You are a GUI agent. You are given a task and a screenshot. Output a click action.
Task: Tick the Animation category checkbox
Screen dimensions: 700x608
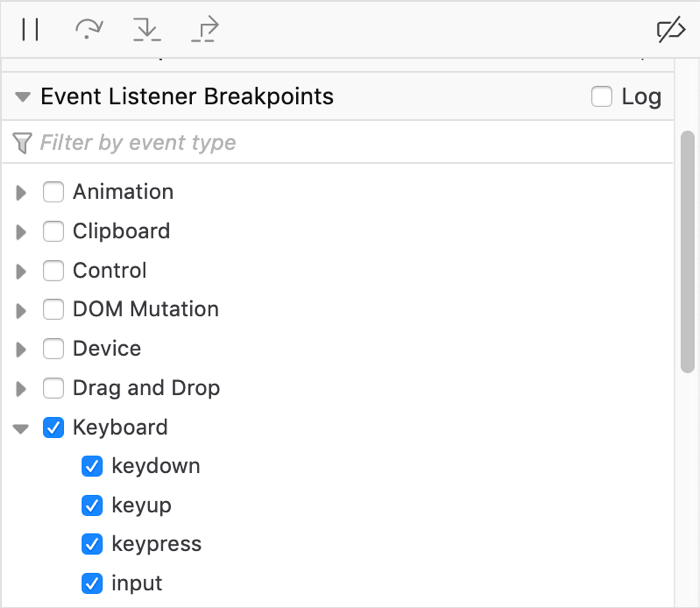[x=54, y=192]
